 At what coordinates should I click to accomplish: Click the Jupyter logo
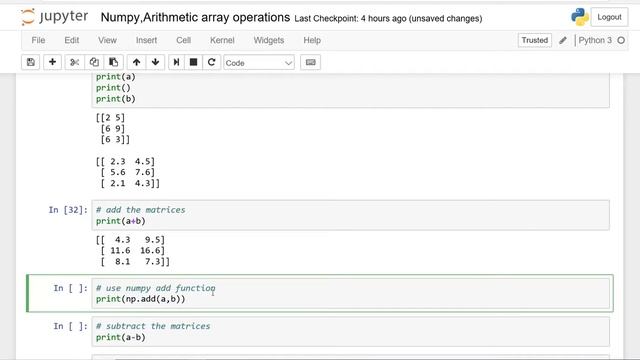(54, 17)
